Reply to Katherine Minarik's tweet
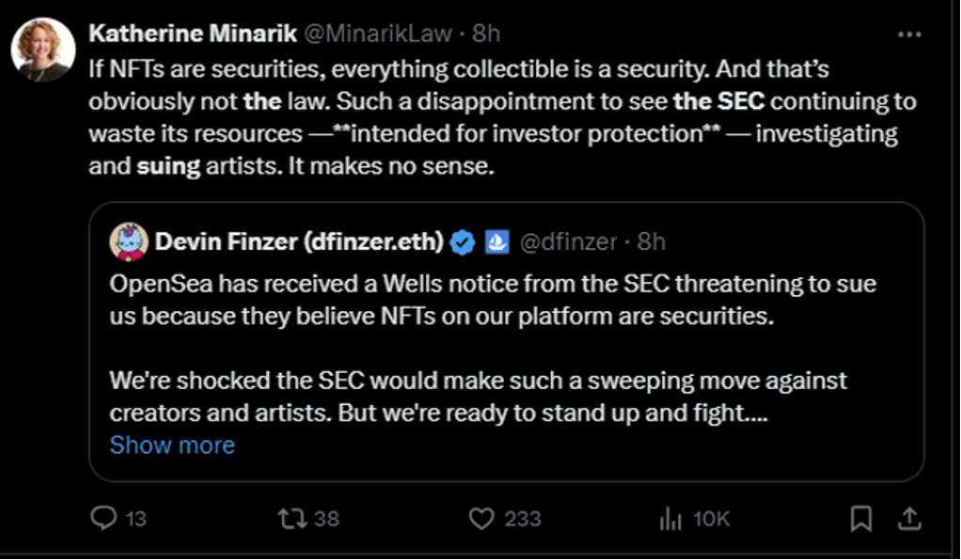The image size is (961, 560). [105, 518]
